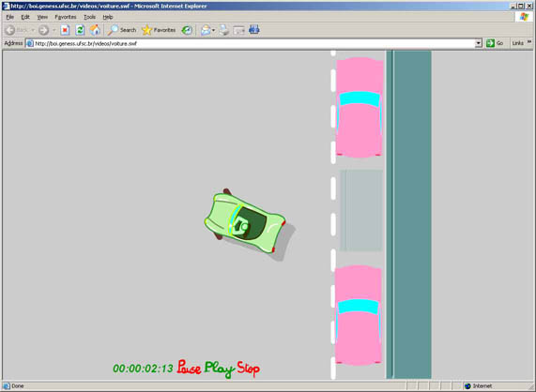Go to Home page icon
The height and width of the screenshot is (392, 536).
point(95,30)
